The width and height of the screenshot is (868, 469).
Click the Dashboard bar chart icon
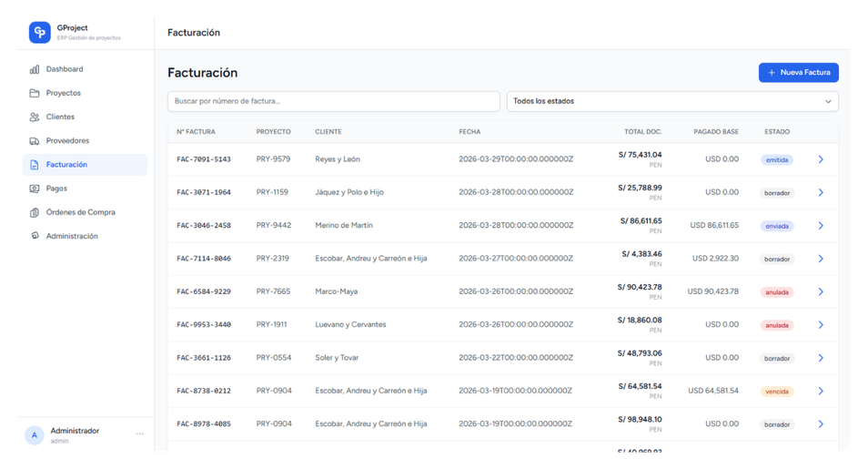35,69
